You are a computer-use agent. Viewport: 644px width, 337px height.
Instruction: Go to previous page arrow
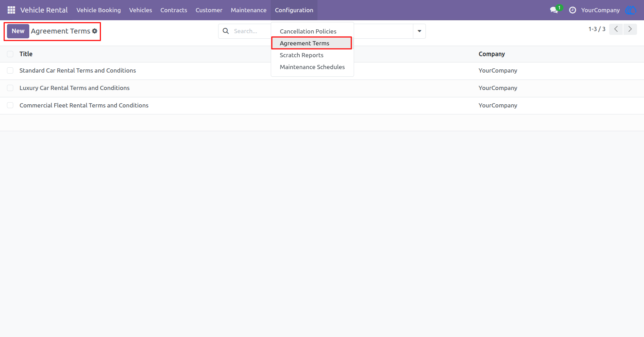pyautogui.click(x=616, y=29)
